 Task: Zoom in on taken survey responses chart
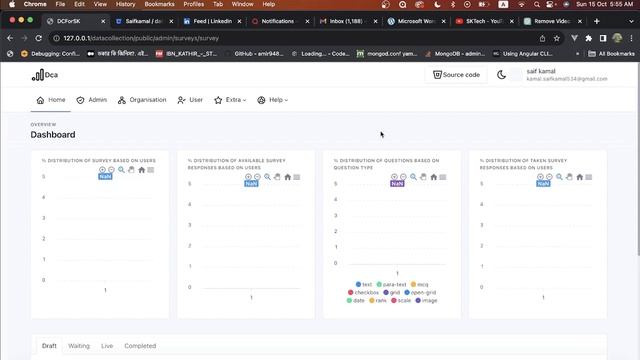point(540,177)
